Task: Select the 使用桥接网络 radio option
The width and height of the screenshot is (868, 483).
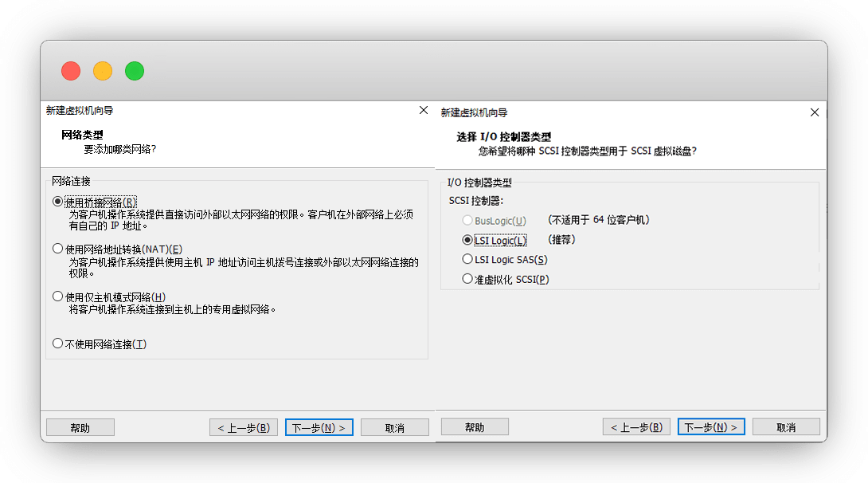Action: (x=57, y=202)
